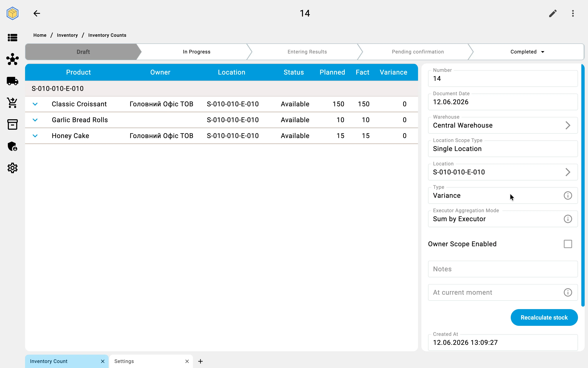Open the Warehouse field chevron
Image resolution: width=588 pixels, height=368 pixels.
click(568, 125)
